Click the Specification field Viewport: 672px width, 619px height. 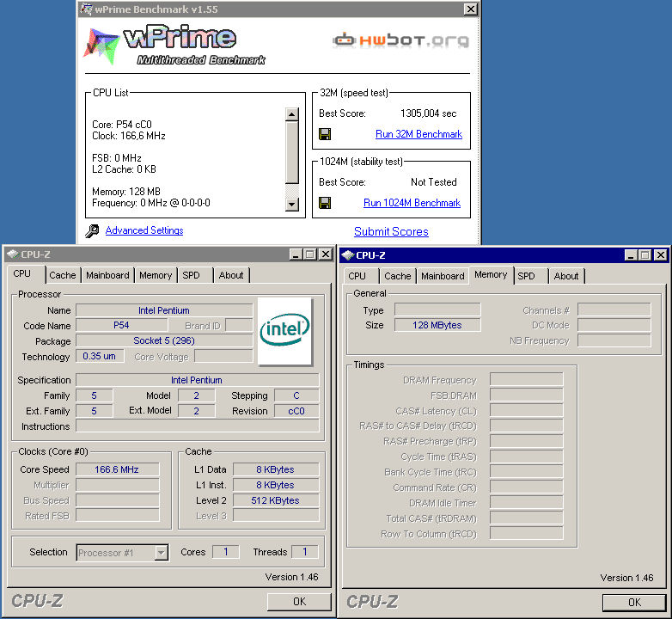[197, 380]
